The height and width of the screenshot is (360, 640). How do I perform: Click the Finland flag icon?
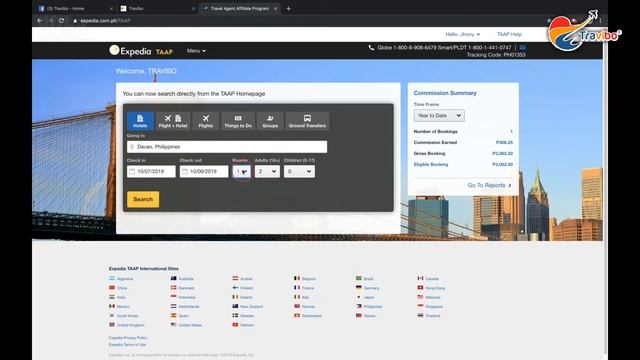[x=236, y=288]
